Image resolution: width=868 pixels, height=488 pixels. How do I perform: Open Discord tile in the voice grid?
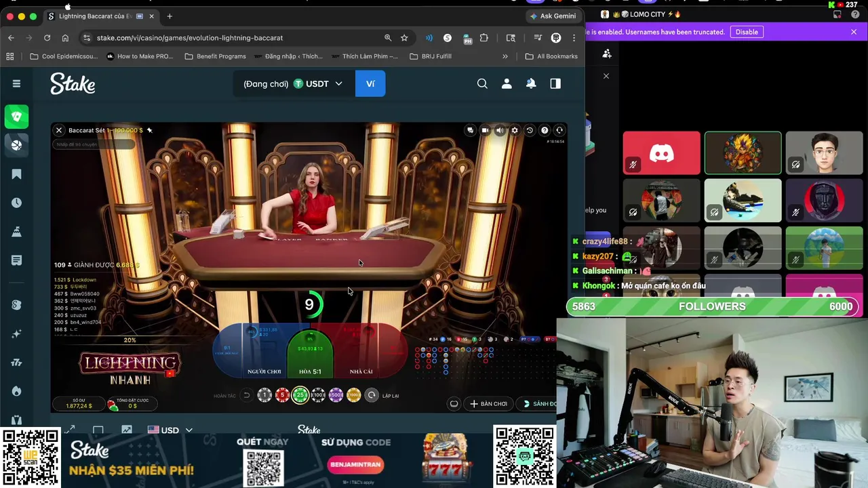coord(661,153)
